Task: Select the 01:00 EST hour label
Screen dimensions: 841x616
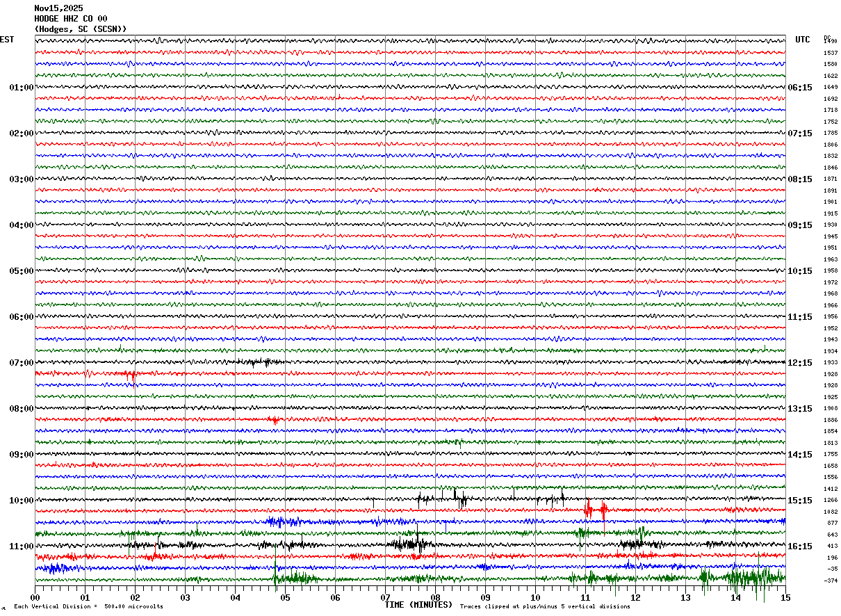Action: click(22, 88)
